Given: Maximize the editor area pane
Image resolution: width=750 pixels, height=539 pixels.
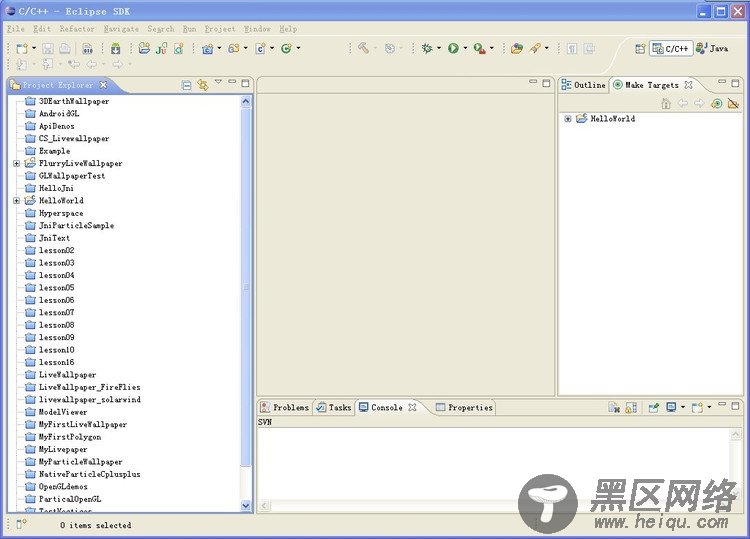Looking at the screenshot, I should (x=546, y=83).
